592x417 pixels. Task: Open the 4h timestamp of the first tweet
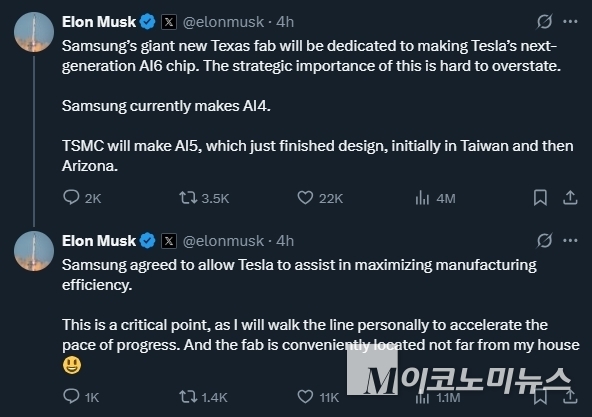[x=285, y=22]
